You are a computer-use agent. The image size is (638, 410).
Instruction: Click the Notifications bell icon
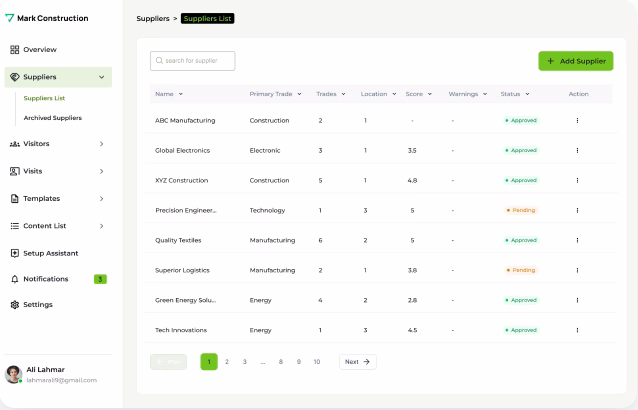coord(14,279)
